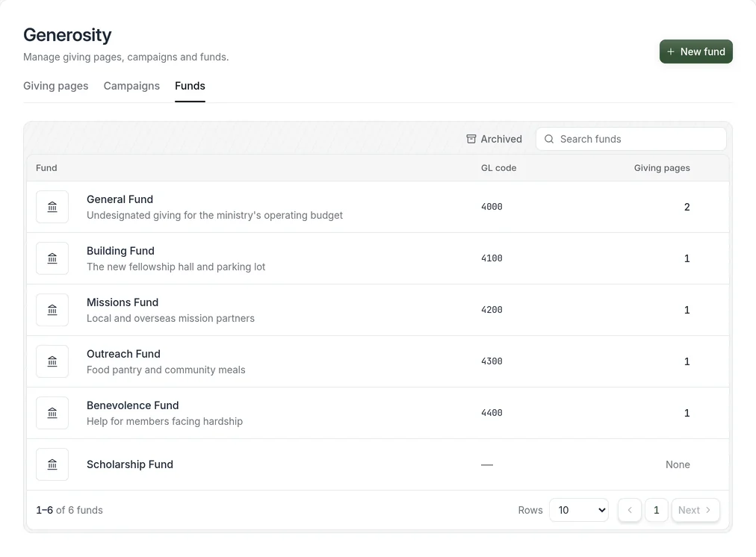Image resolution: width=756 pixels, height=557 pixels.
Task: Click the Giving pages column header
Action: (x=662, y=168)
